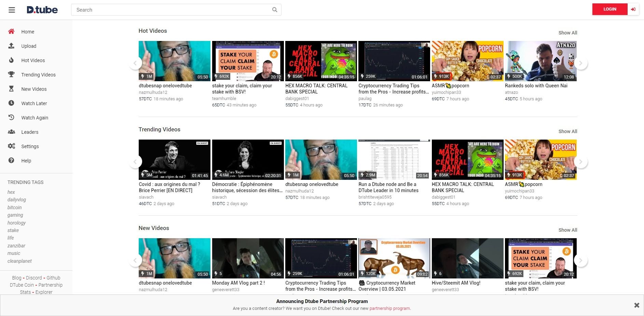Screen dimensions: 644x316
Task: Click the Watch Again history icon
Action: [x=11, y=117]
